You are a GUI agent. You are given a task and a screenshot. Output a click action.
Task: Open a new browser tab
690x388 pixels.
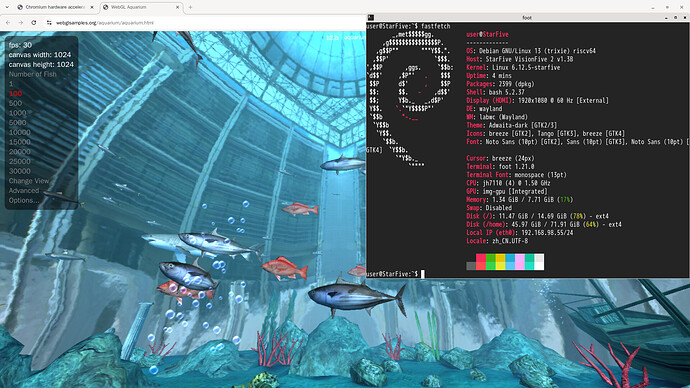point(190,7)
